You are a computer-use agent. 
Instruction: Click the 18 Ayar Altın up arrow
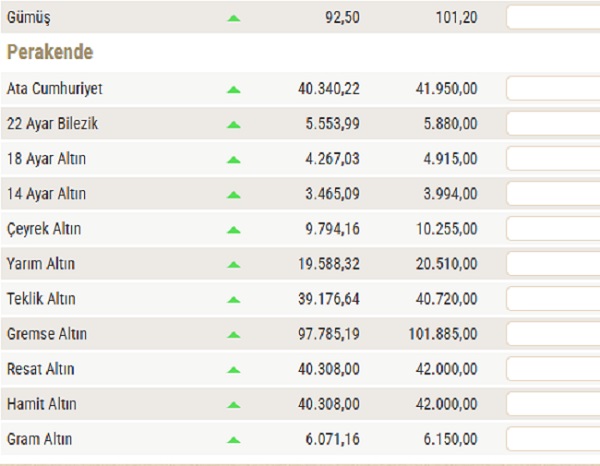[x=234, y=159]
